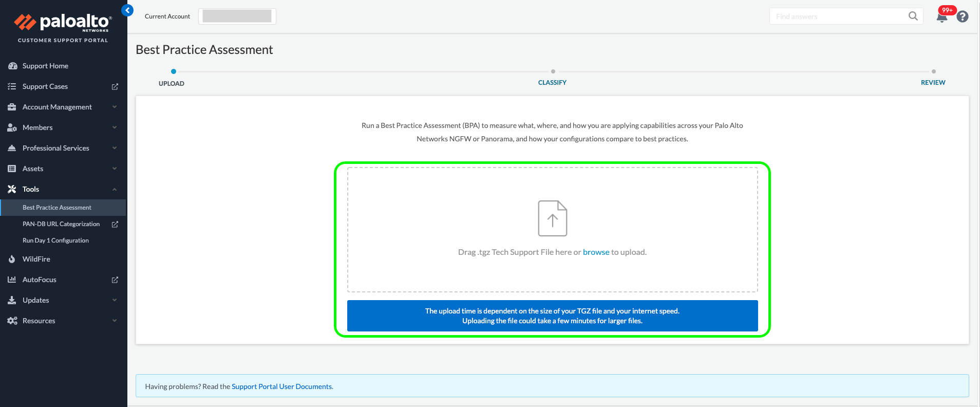Screen dimensions: 980x407
Task: Expand Members chevron
Action: pyautogui.click(x=115, y=127)
